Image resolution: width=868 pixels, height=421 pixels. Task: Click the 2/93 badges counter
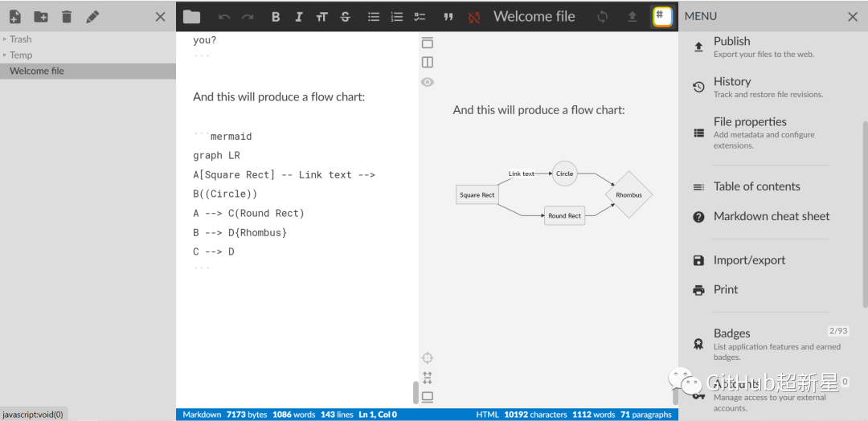click(838, 331)
